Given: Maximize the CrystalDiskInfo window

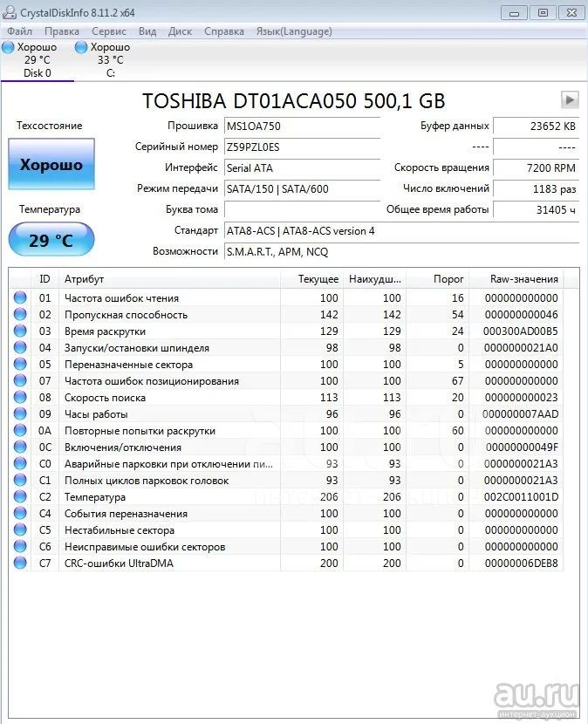Looking at the screenshot, I should pyautogui.click(x=543, y=12).
